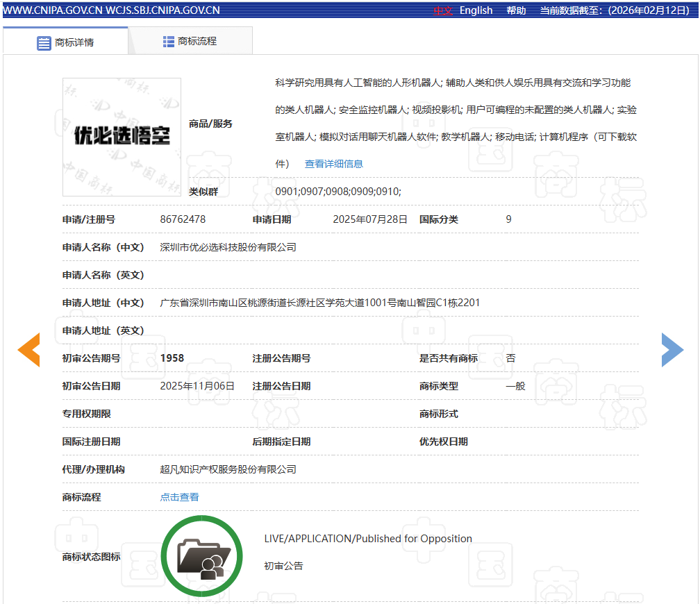Switch to the 商标流程 tab label
The height and width of the screenshot is (604, 700).
click(197, 42)
